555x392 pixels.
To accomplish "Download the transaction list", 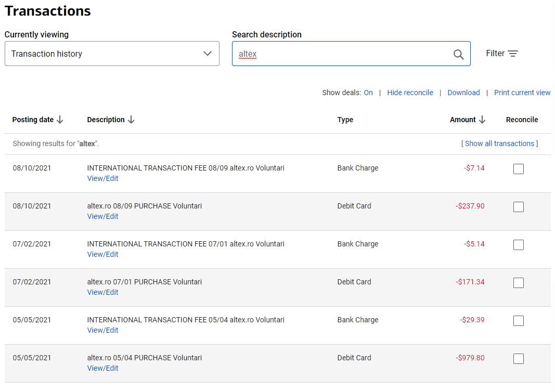I will (463, 93).
